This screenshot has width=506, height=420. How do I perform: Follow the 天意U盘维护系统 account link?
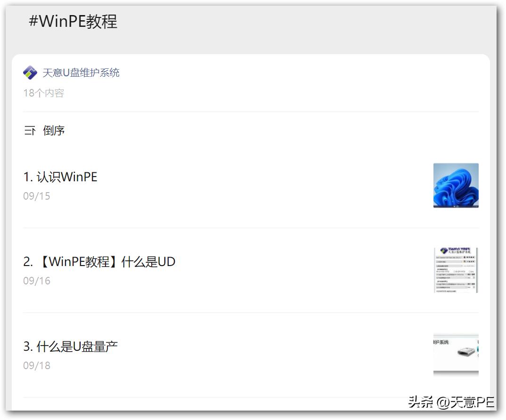click(x=80, y=72)
